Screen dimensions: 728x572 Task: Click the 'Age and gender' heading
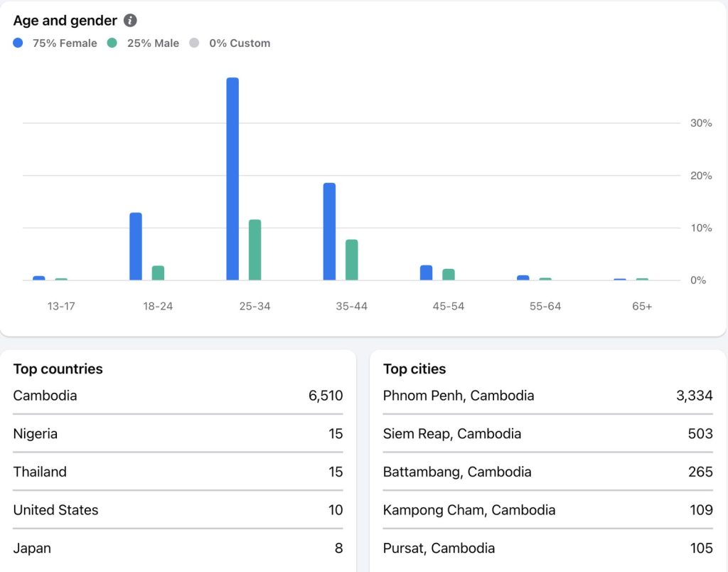pyautogui.click(x=65, y=21)
